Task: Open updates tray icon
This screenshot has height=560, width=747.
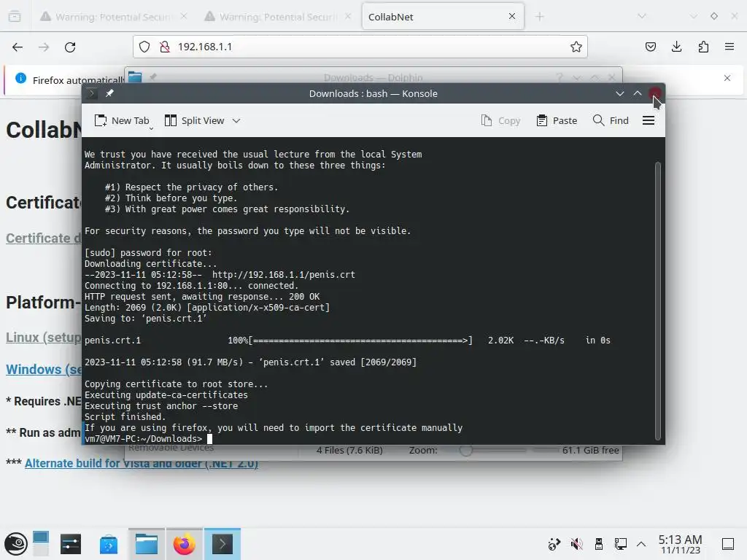Action: coord(554,544)
